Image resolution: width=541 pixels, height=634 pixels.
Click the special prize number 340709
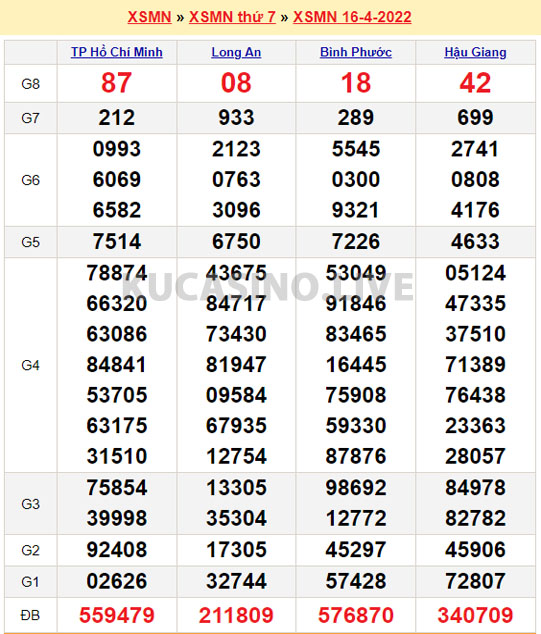(475, 615)
